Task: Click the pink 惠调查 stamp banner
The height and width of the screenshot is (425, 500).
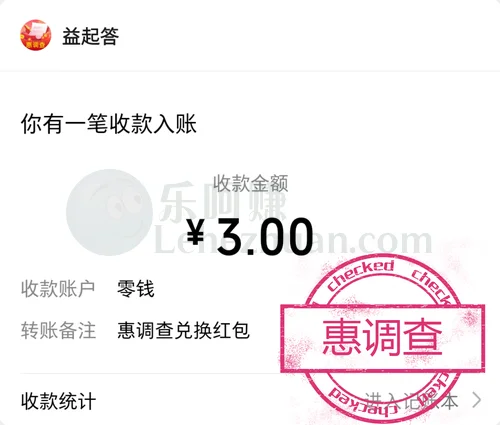Action: pyautogui.click(x=383, y=337)
